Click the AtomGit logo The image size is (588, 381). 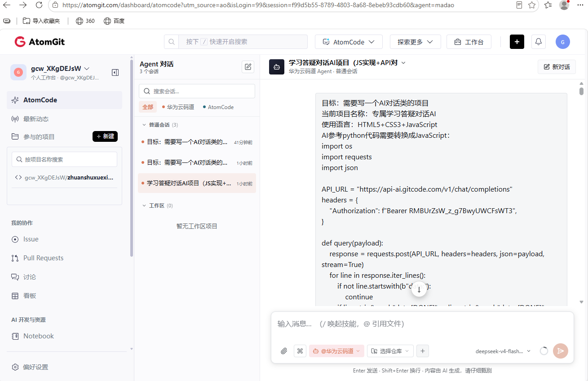[x=40, y=42]
